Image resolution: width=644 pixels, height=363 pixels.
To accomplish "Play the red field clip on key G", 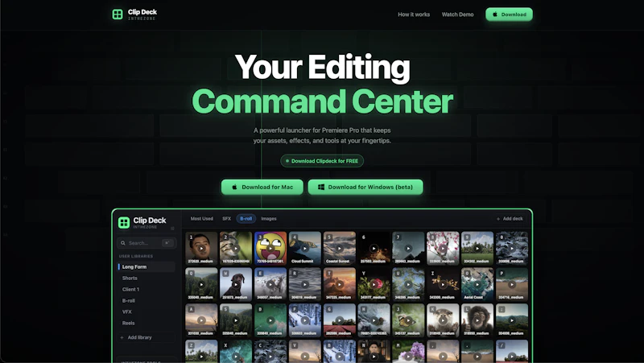I will pyautogui.click(x=339, y=320).
